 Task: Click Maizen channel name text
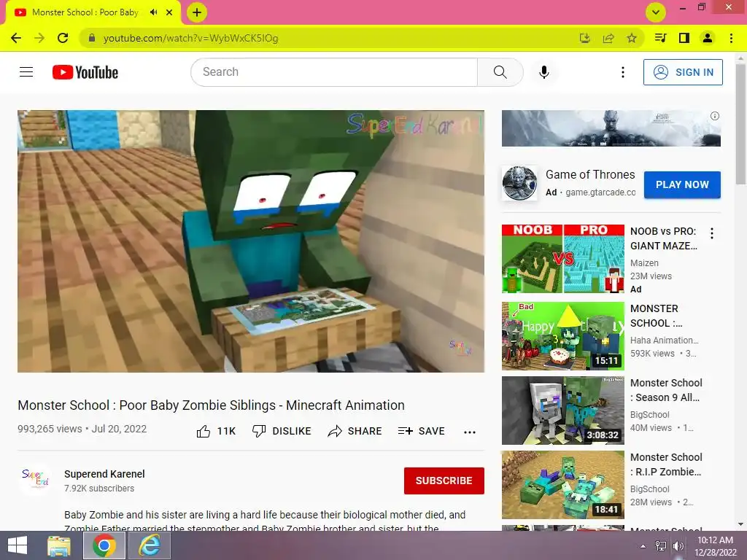(x=644, y=262)
